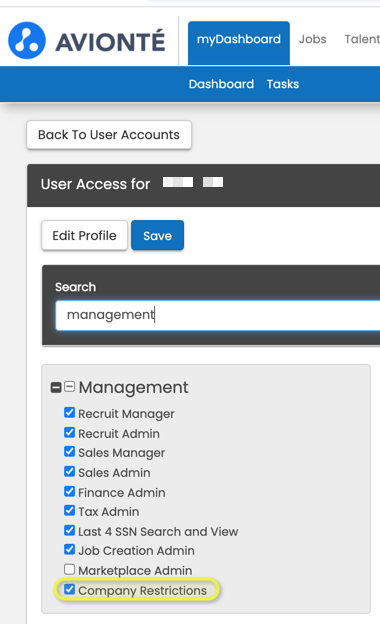This screenshot has width=380, height=624.
Task: Collapse the Management section expander
Action: coord(70,386)
